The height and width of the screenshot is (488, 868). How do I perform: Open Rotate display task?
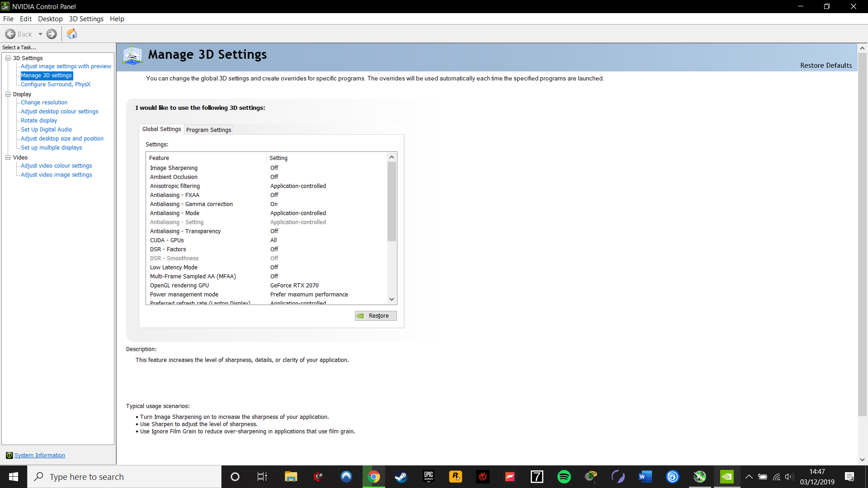tap(39, 121)
